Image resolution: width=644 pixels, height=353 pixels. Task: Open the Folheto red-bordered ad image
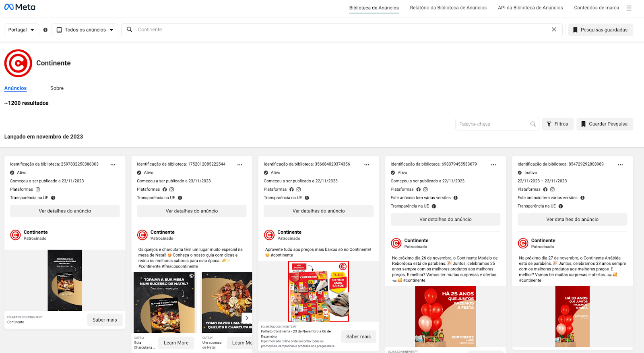click(x=318, y=291)
